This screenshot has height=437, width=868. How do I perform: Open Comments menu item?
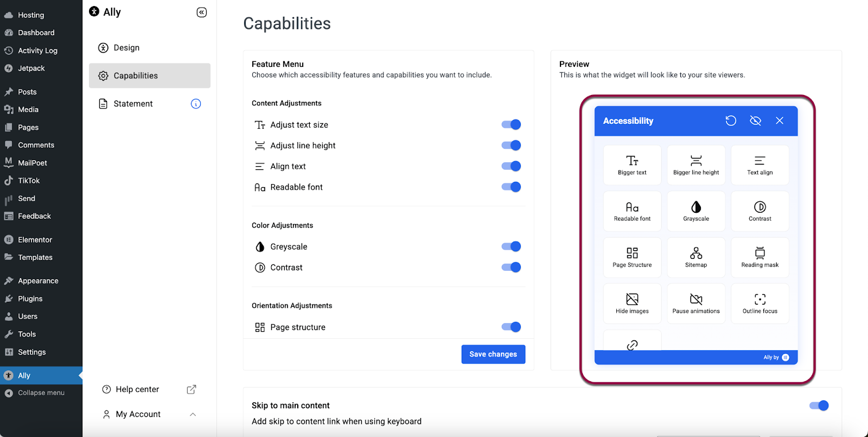41,145
